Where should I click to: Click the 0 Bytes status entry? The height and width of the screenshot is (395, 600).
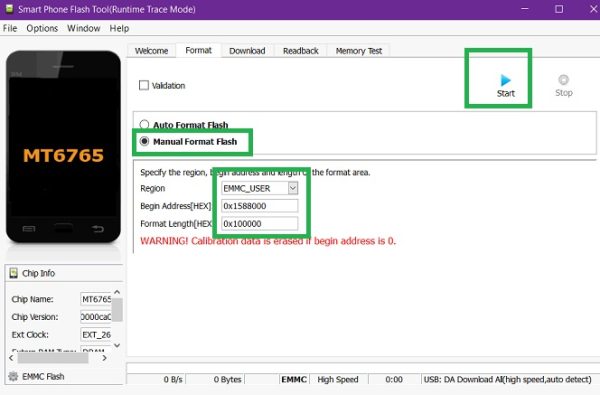228,379
